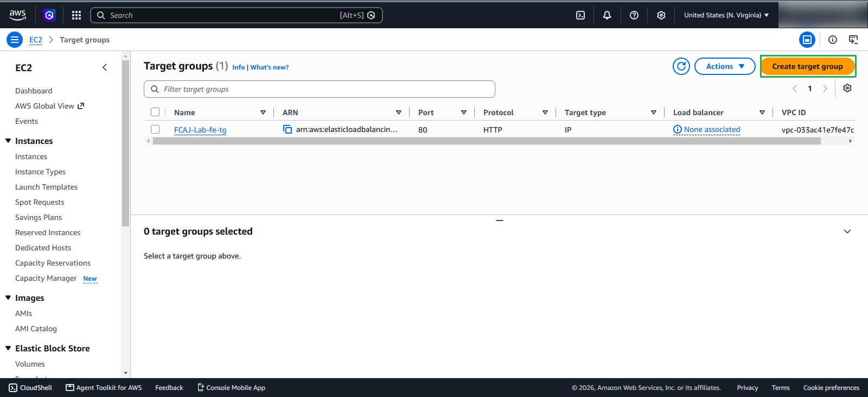The width and height of the screenshot is (868, 397).
Task: Select all target groups checkbox
Action: pos(155,112)
